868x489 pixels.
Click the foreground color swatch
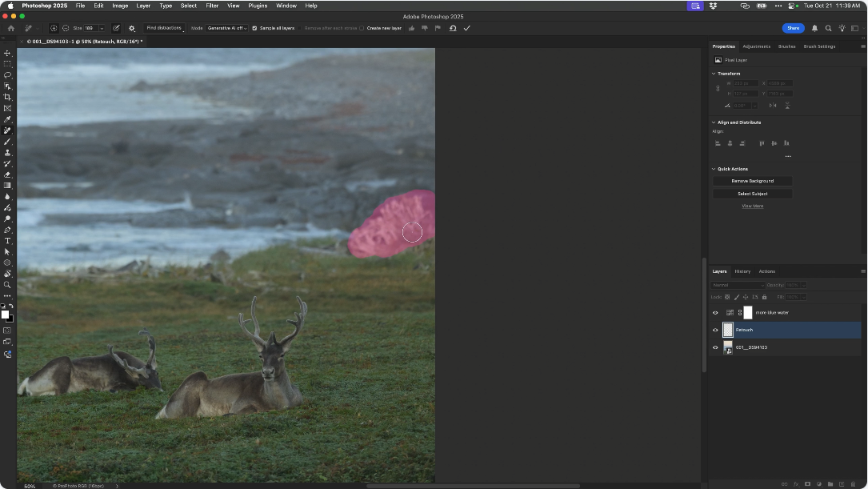pyautogui.click(x=5, y=315)
